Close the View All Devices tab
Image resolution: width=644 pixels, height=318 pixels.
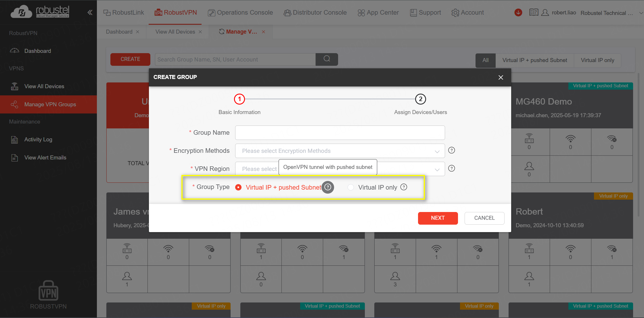[x=200, y=32]
